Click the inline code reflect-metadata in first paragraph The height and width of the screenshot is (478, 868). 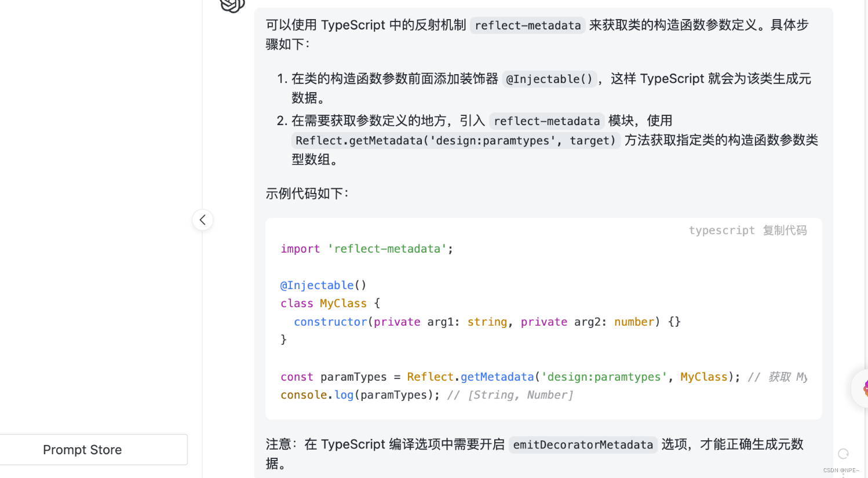(527, 25)
